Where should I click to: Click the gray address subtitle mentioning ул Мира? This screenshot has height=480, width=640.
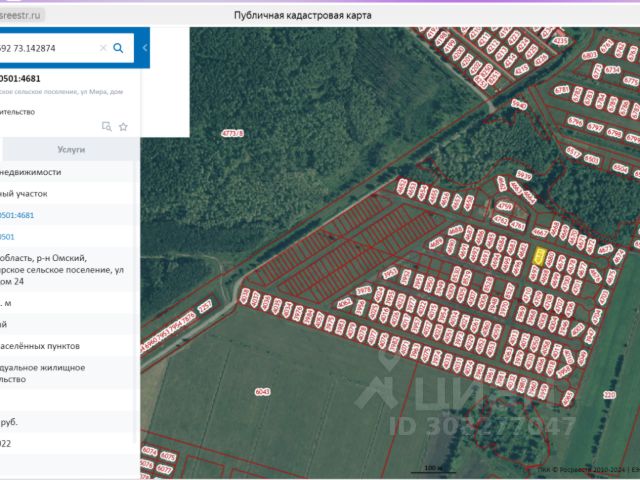[x=61, y=92]
